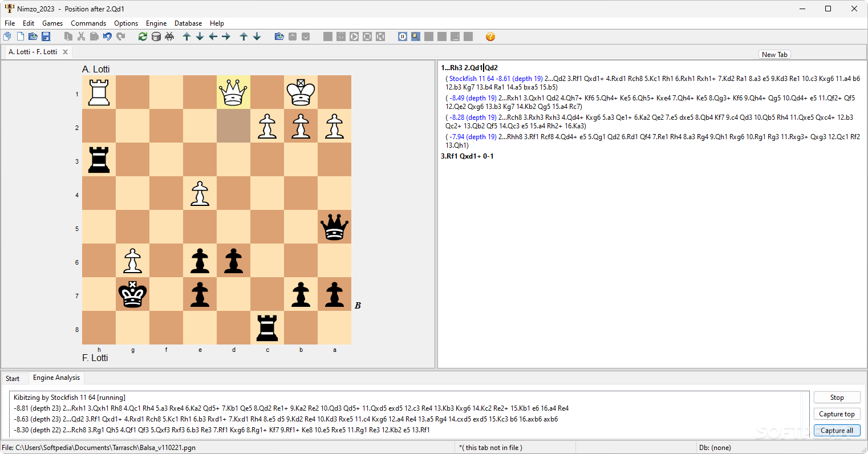Save the game with the floppy disk icon
Viewport: 868px width, 454px height.
(46, 37)
